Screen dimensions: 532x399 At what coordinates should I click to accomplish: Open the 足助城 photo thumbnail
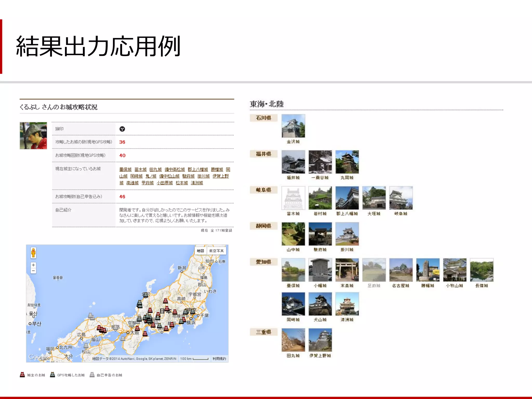tap(374, 270)
